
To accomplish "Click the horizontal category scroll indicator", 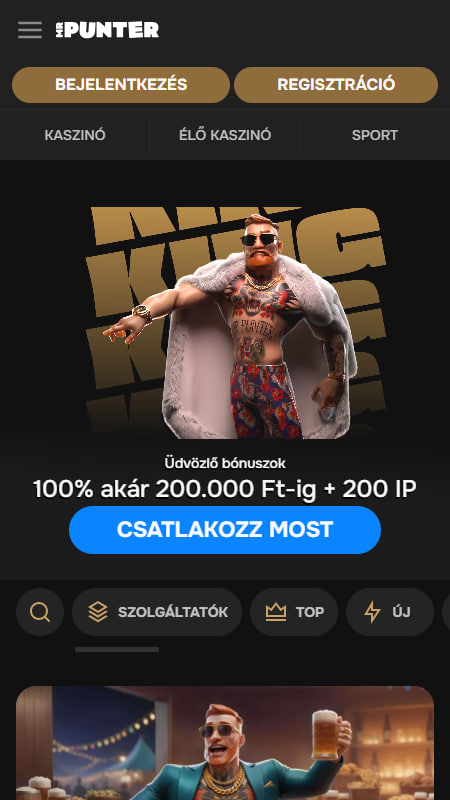I will point(117,649).
